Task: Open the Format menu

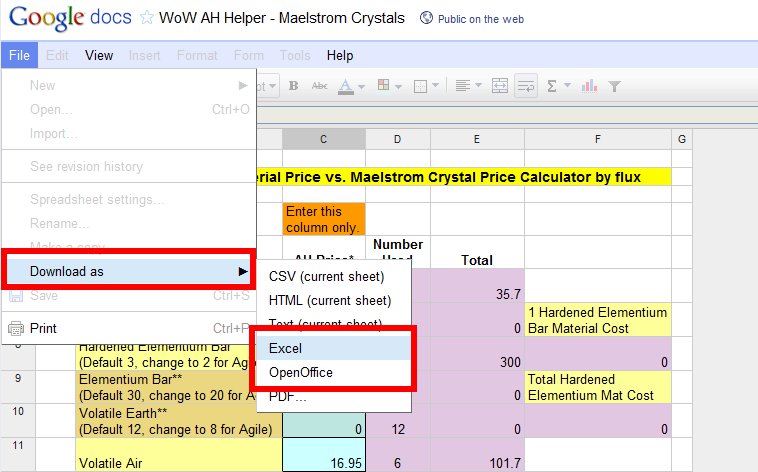Action: coord(197,56)
